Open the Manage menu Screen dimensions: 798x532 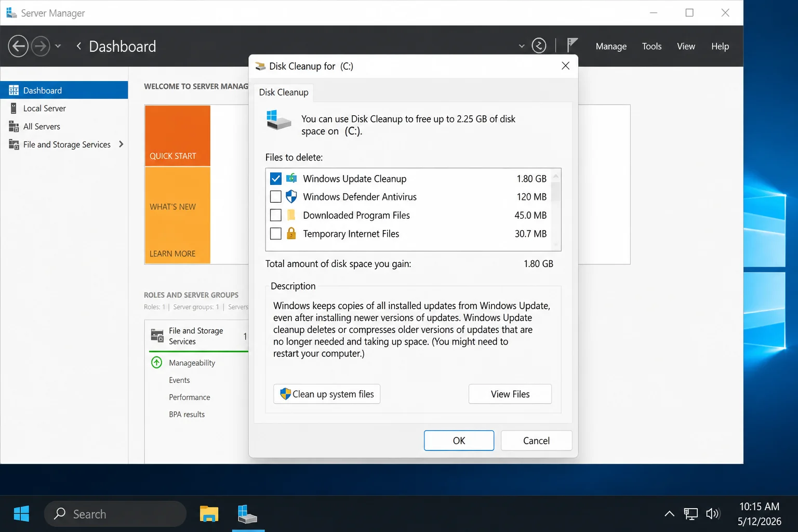click(x=611, y=46)
